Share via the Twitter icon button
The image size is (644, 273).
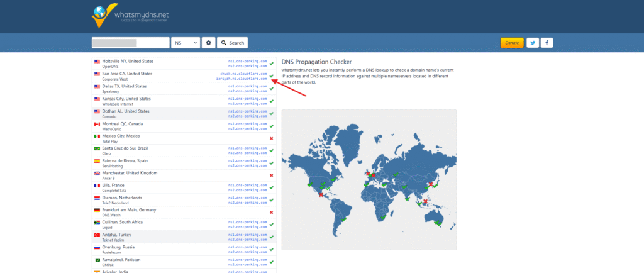point(533,43)
